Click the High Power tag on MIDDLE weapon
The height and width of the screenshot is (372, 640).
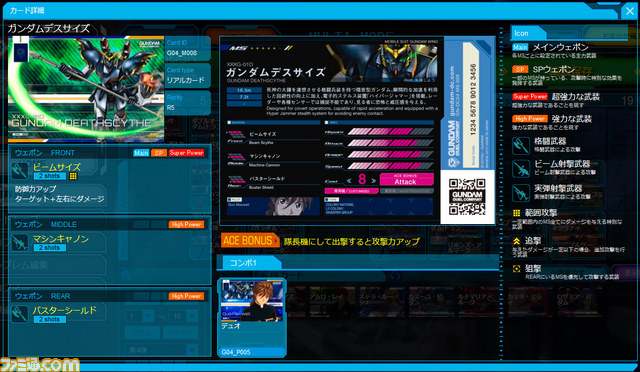187,224
